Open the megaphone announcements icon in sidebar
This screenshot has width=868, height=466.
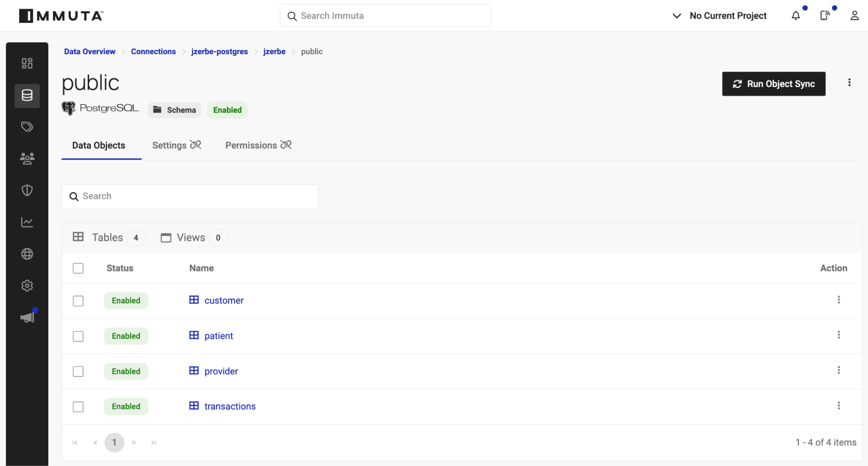(x=27, y=318)
